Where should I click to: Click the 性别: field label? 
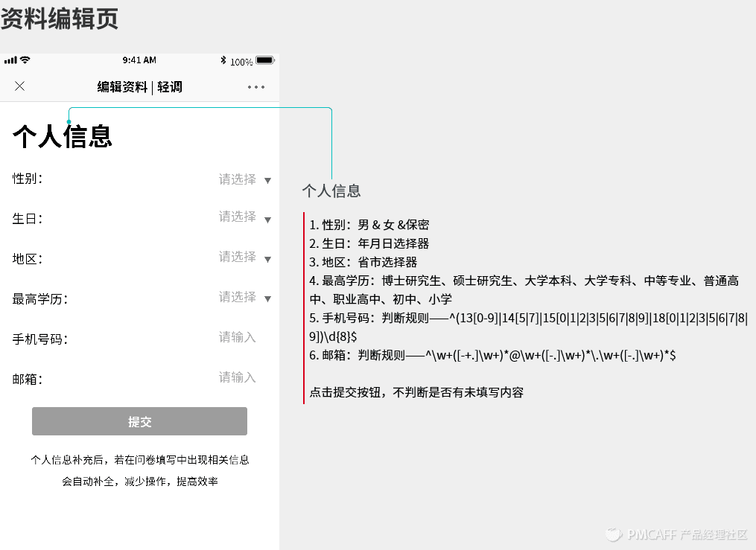point(28,179)
